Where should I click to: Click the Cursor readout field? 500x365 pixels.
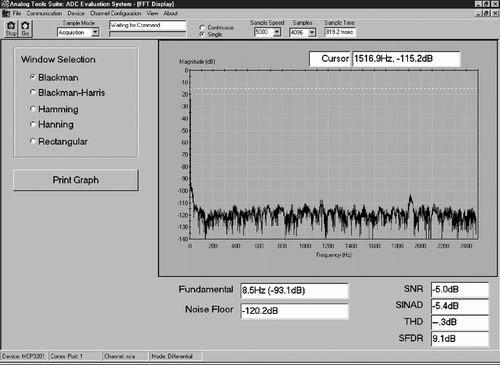point(406,59)
